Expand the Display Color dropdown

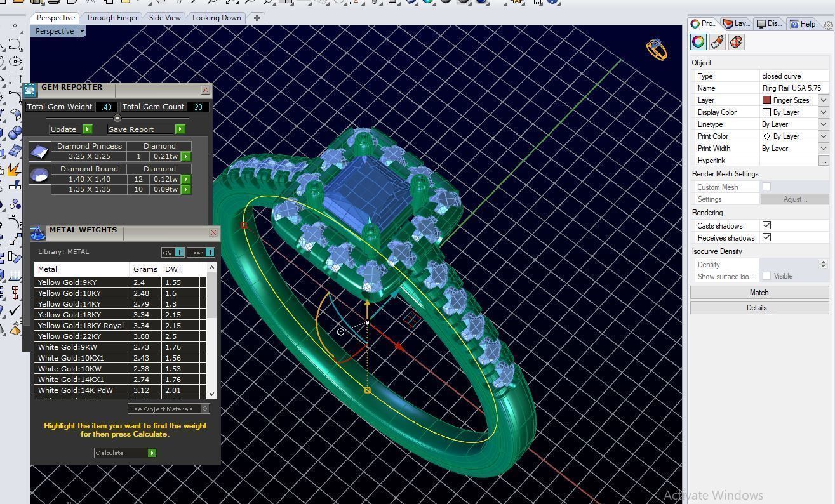(x=824, y=112)
